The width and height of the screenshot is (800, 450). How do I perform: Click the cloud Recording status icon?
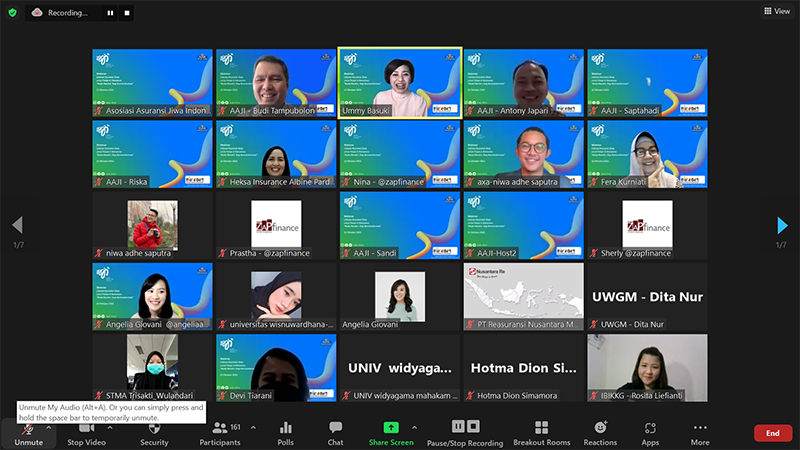coord(37,13)
